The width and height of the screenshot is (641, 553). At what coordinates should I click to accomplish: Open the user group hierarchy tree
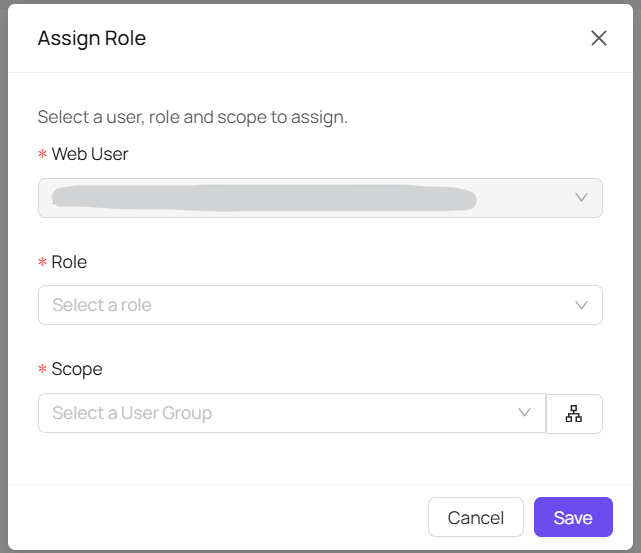[574, 414]
